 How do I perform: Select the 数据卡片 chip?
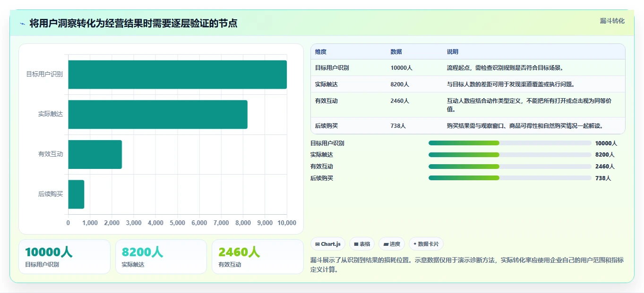pos(426,244)
